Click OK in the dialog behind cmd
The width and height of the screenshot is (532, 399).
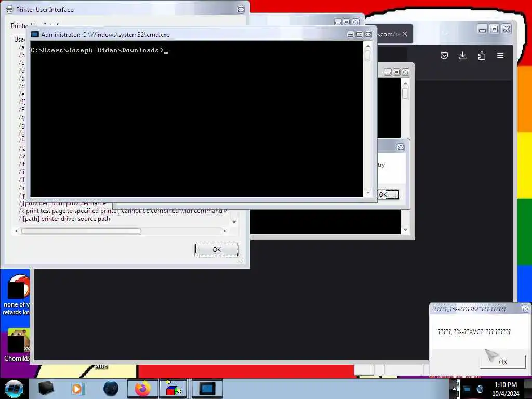coord(388,195)
